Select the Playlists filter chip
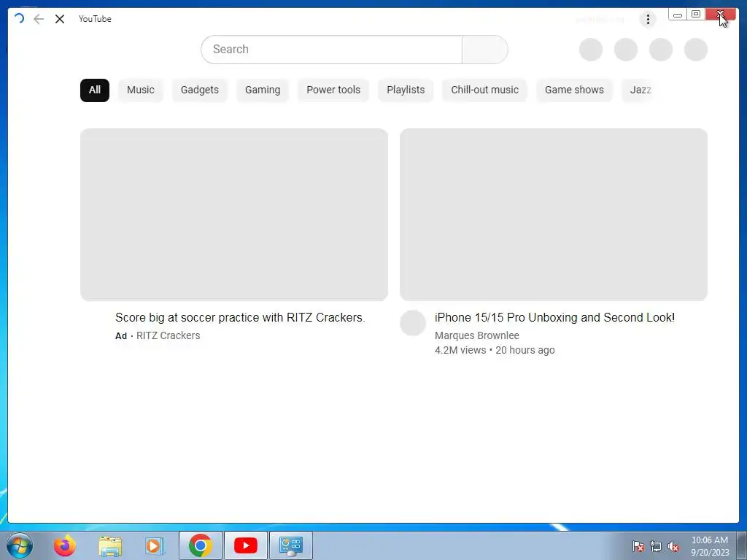 click(x=406, y=90)
